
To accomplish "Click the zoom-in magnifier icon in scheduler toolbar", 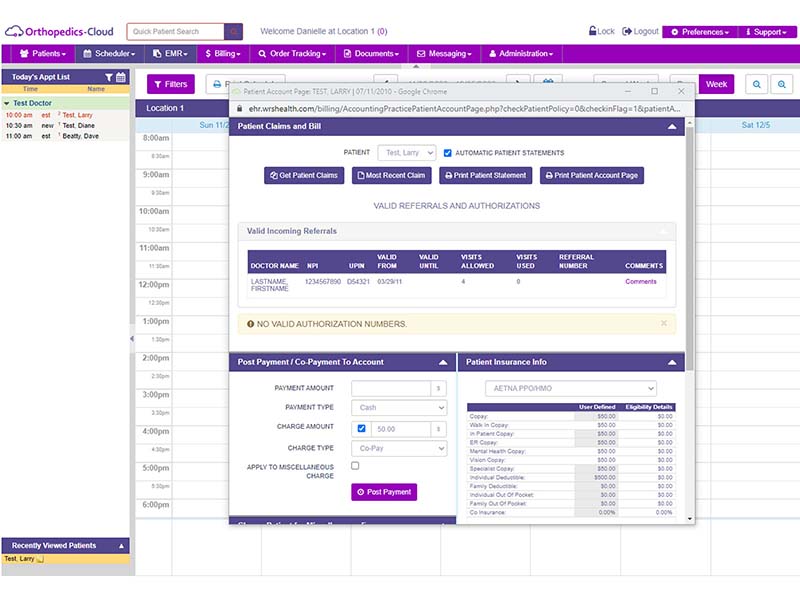I will pos(781,84).
